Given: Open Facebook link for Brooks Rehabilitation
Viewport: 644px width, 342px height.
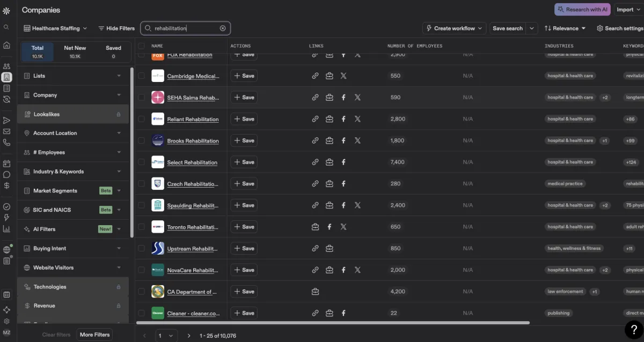Looking at the screenshot, I should point(343,140).
